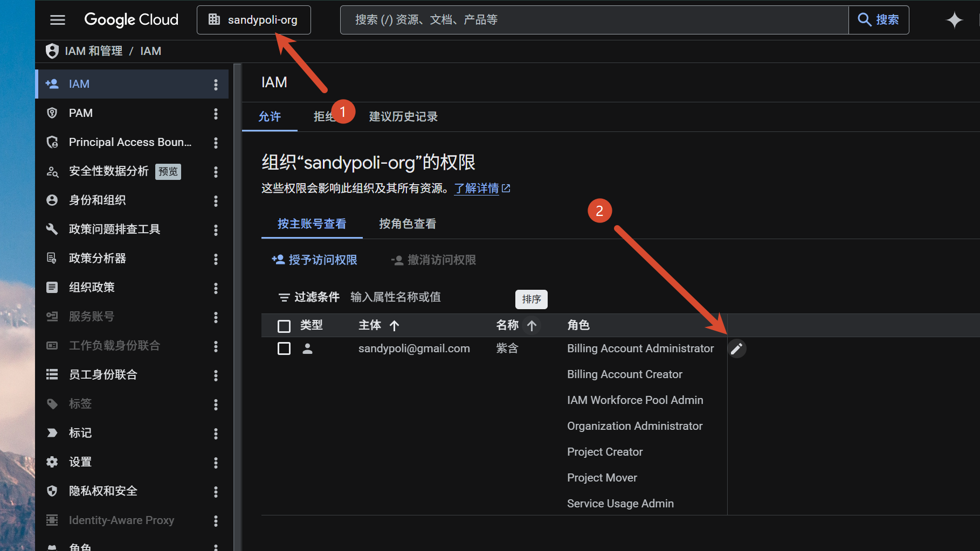Click Project Creator role text
980x551 pixels.
pos(605,452)
